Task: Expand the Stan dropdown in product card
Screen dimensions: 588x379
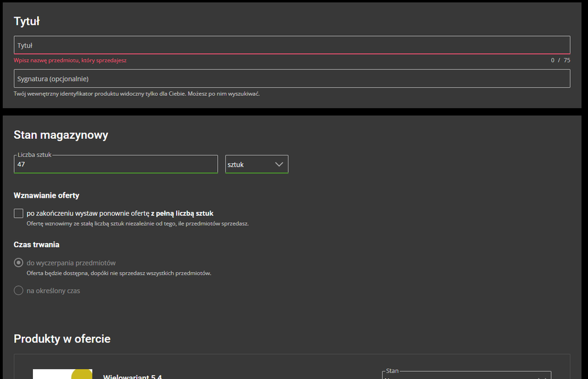Action: 466,375
